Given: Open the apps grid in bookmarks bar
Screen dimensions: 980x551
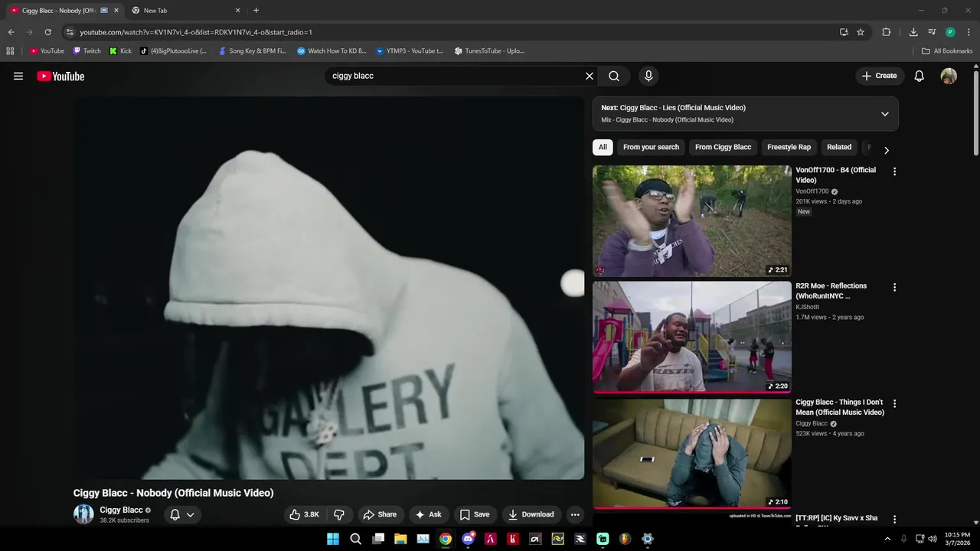Looking at the screenshot, I should click(x=10, y=51).
